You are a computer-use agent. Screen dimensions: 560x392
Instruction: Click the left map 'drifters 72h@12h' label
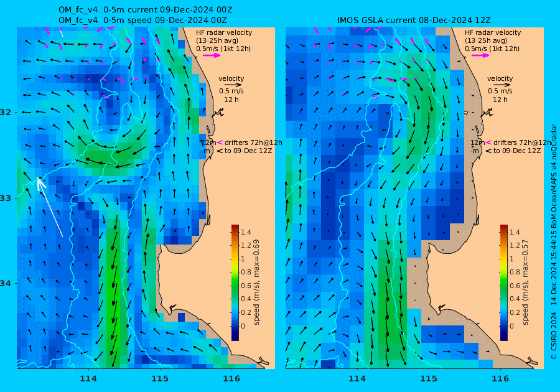click(253, 142)
